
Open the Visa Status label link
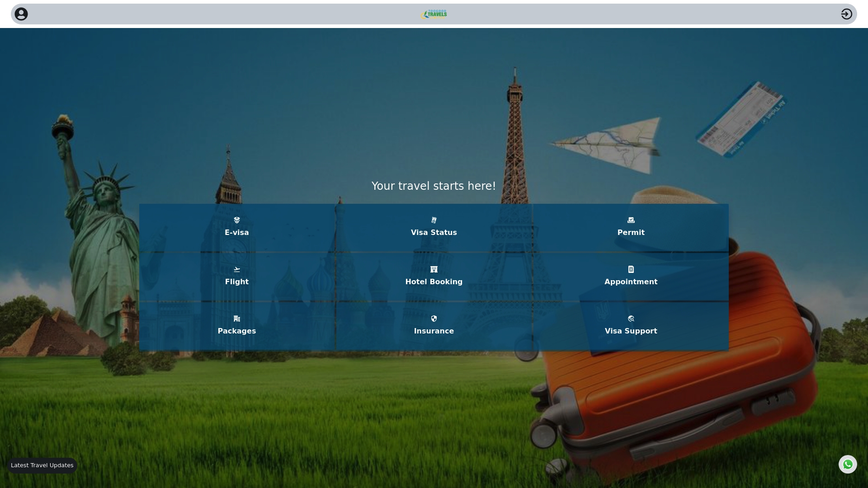(x=434, y=233)
